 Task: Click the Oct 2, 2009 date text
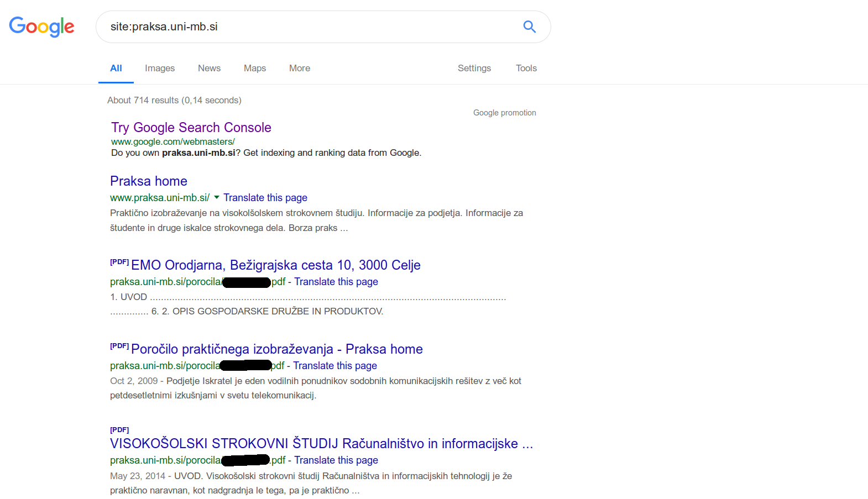coord(134,381)
